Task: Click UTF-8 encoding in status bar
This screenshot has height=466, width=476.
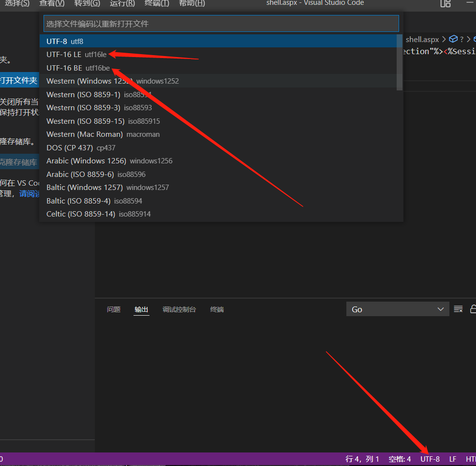Action: pos(430,459)
